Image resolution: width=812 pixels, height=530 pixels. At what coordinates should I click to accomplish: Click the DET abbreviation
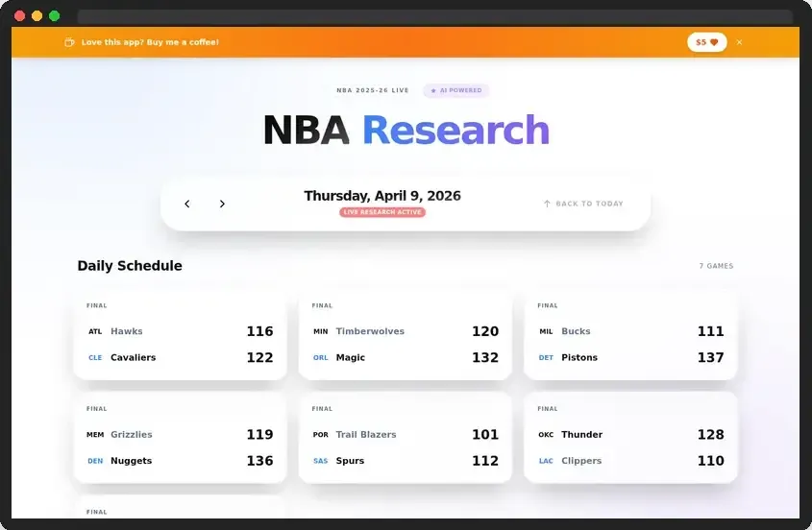click(547, 357)
